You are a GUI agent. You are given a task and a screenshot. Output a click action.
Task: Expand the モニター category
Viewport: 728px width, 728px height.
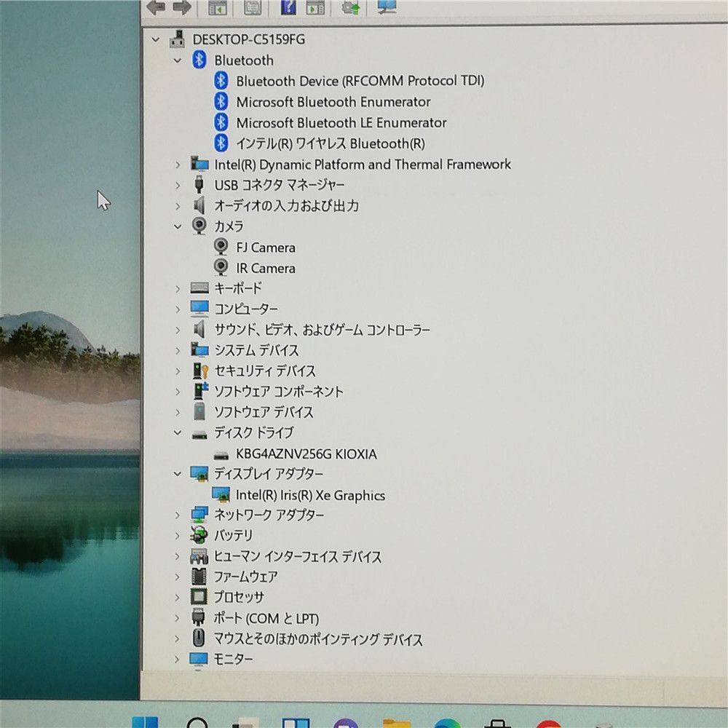[178, 659]
